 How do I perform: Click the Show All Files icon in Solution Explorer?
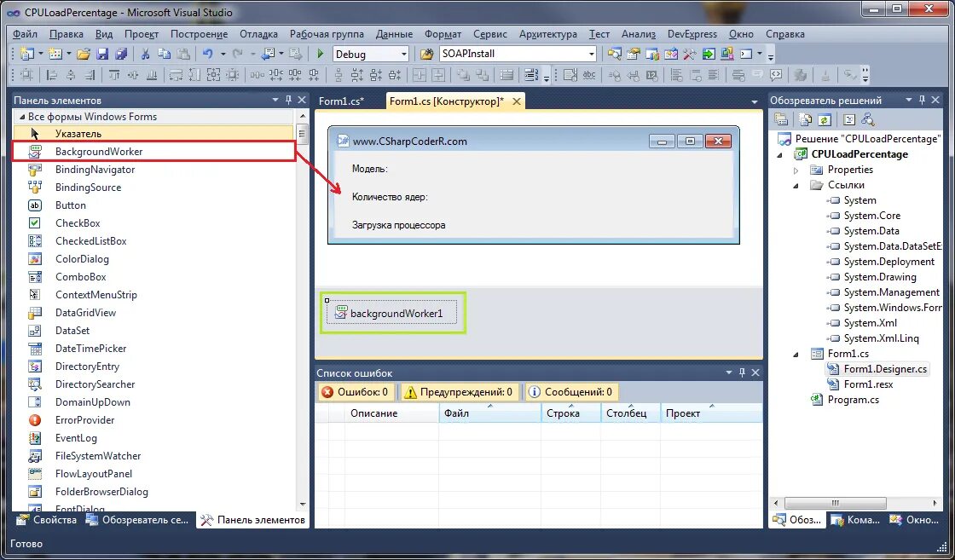pyautogui.click(x=805, y=119)
